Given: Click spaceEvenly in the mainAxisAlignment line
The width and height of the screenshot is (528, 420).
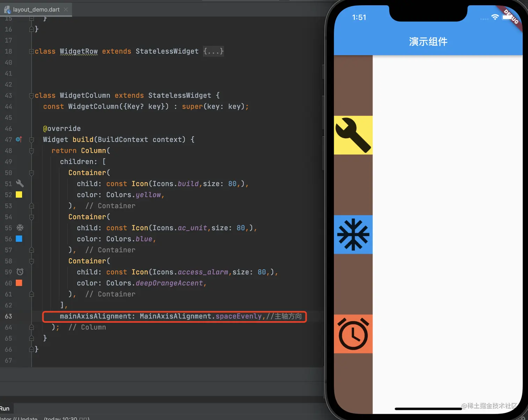Looking at the screenshot, I should coord(239,316).
